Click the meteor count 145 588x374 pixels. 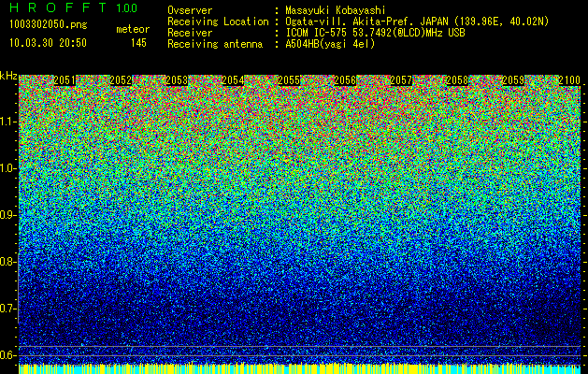pyautogui.click(x=138, y=43)
